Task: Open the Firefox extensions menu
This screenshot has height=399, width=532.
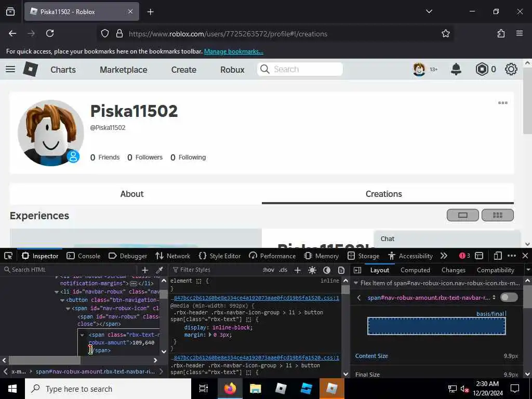Action: pyautogui.click(x=501, y=33)
